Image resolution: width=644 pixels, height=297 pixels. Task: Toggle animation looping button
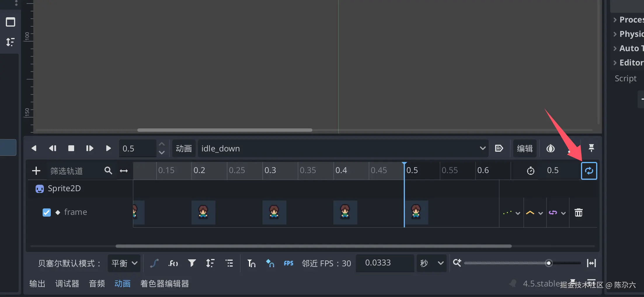(x=589, y=171)
